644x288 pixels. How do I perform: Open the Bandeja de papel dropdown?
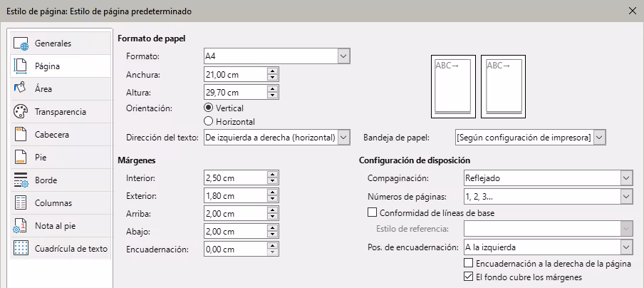pos(600,137)
